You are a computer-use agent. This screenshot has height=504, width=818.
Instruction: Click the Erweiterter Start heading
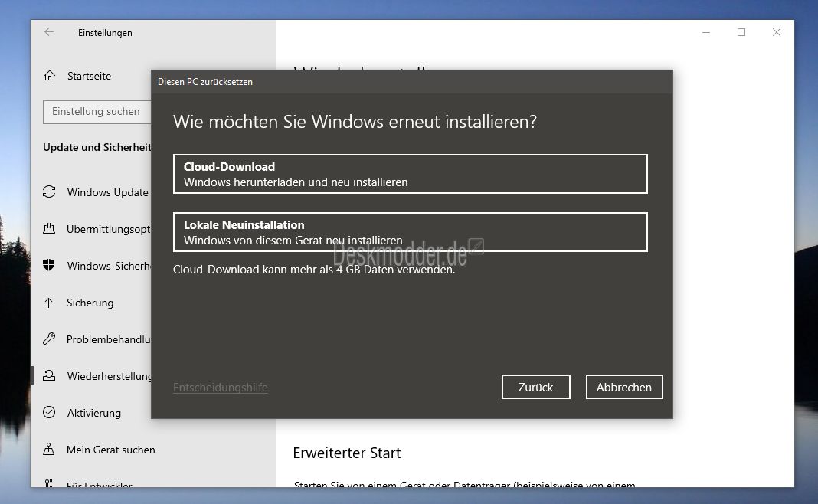click(x=347, y=453)
